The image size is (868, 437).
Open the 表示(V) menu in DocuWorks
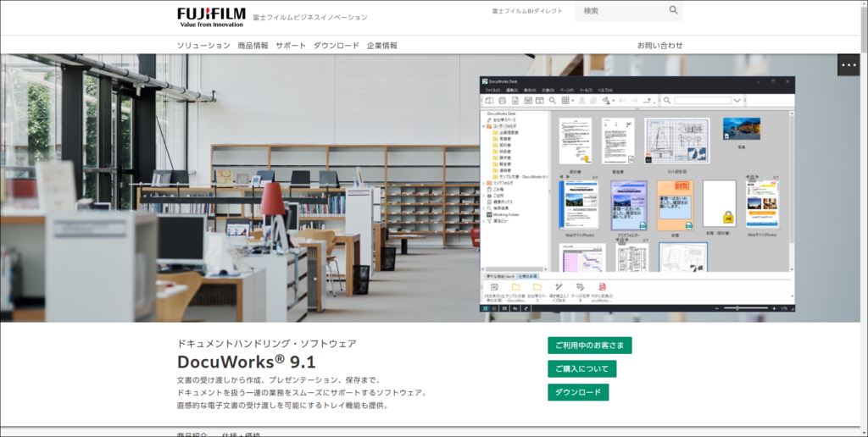coord(530,90)
